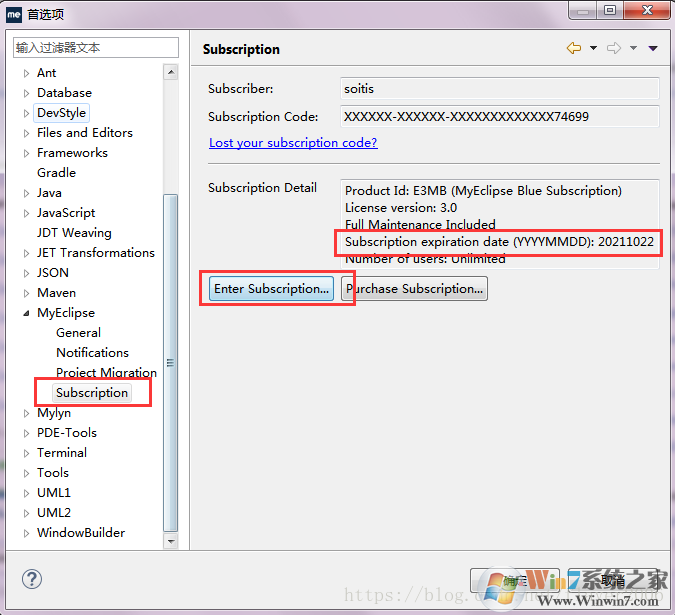This screenshot has height=615, width=675.
Task: Expand the DevStyle tree node
Action: [26, 113]
